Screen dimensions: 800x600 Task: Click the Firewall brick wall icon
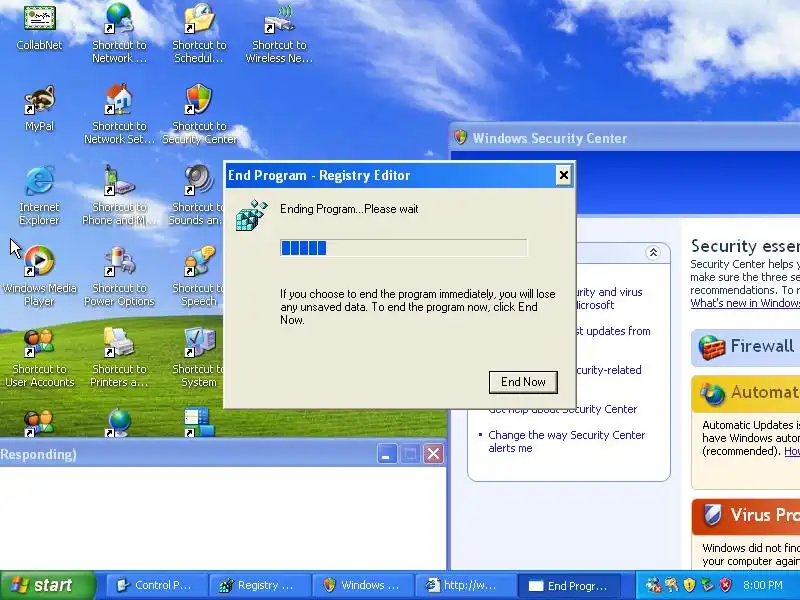[x=711, y=347]
